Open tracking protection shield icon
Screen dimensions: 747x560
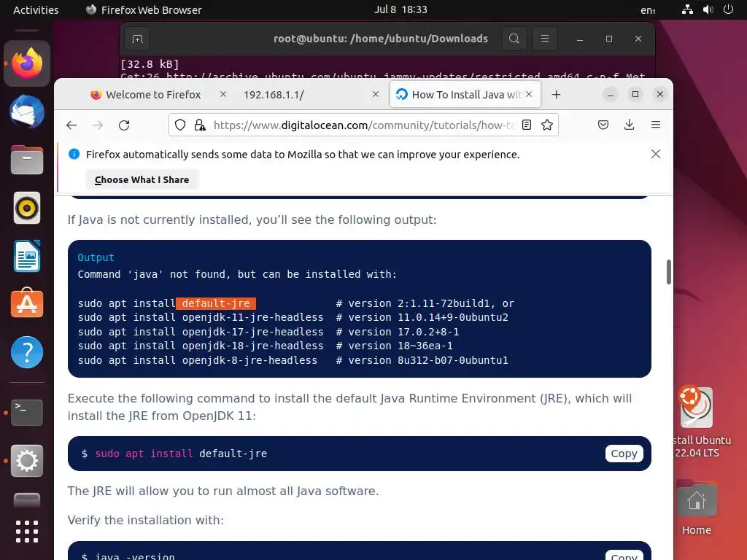180,125
